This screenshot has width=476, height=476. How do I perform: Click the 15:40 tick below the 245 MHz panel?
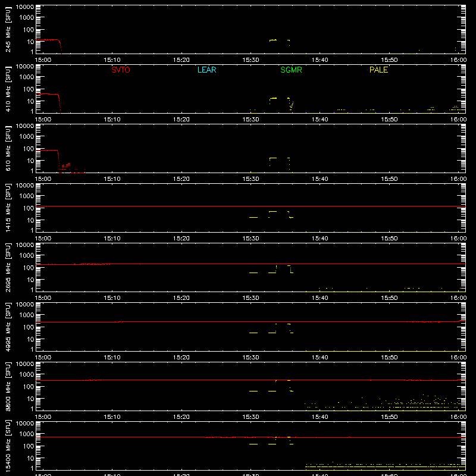320,60
